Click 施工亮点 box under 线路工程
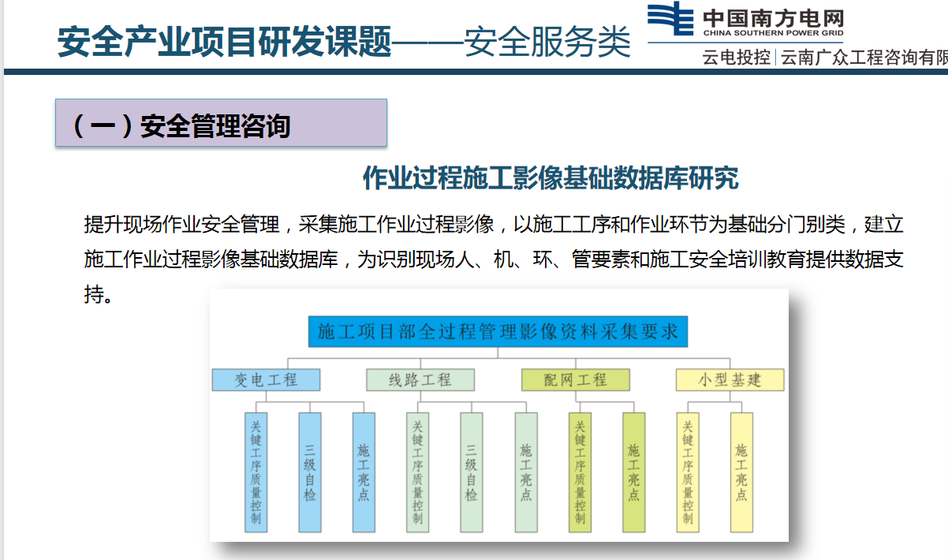 pos(526,472)
